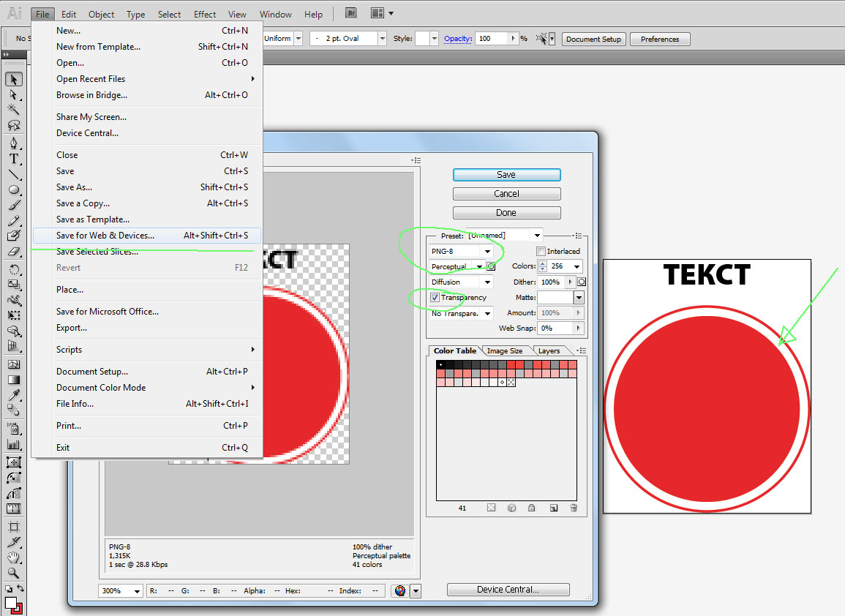Enable the Interlaced checkbox
This screenshot has height=616, width=845.
pos(541,251)
